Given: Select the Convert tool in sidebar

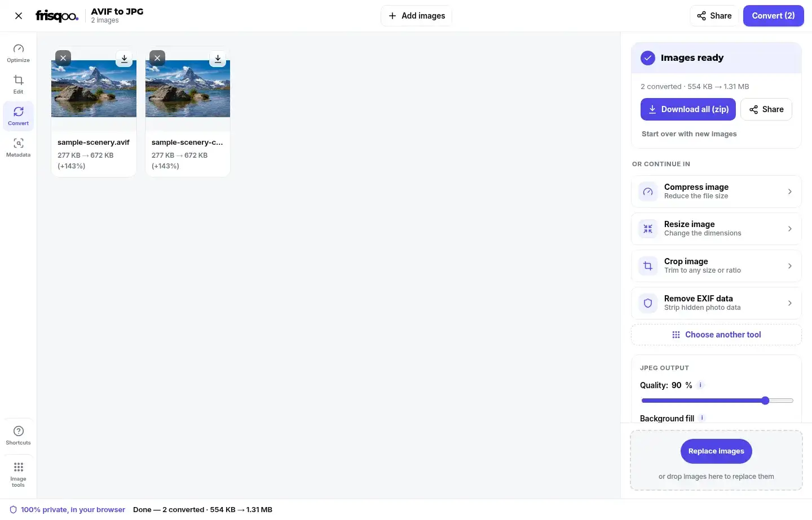Looking at the screenshot, I should point(19,116).
